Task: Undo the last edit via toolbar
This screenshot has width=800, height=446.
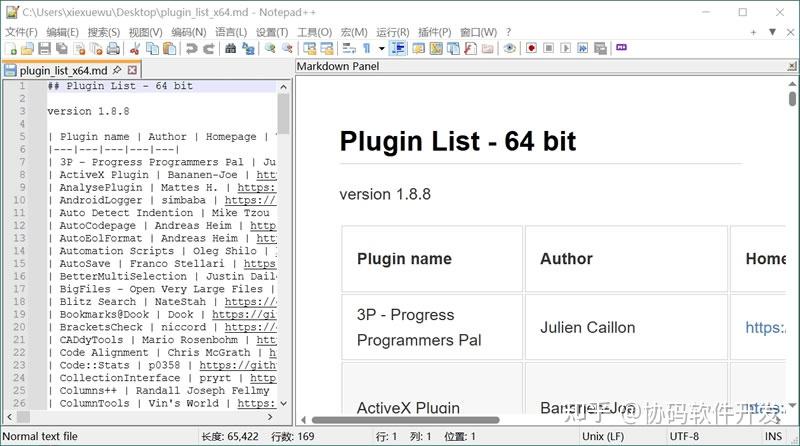Action: tap(191, 48)
